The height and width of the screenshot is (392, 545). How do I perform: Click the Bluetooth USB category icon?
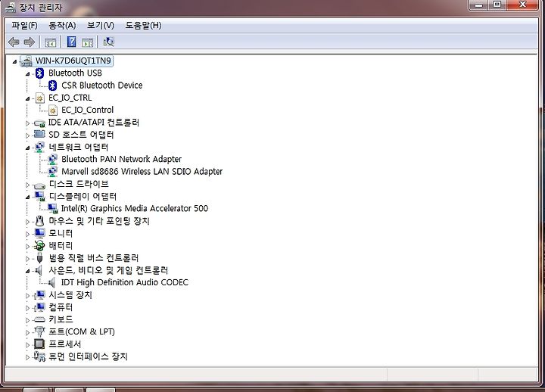coord(39,73)
